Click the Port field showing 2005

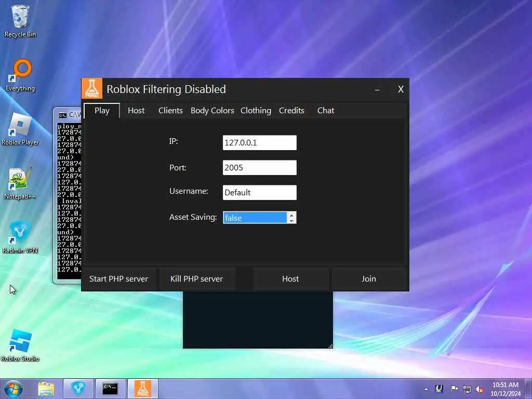point(260,168)
